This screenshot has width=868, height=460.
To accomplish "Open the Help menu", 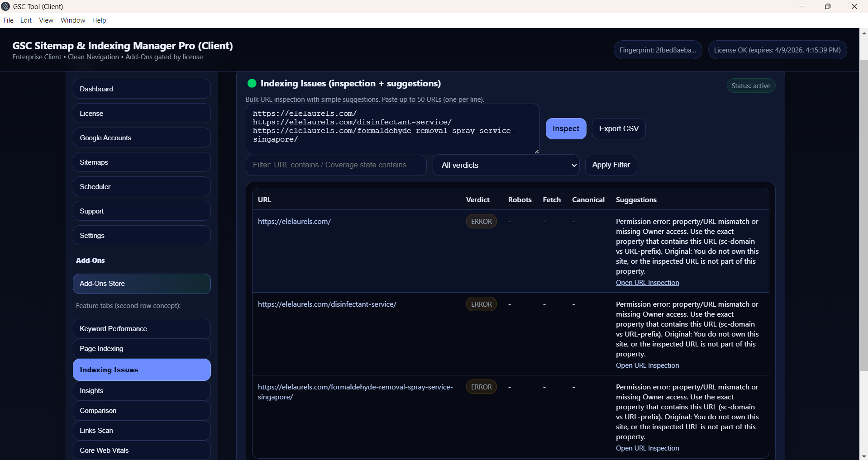I will pyautogui.click(x=99, y=20).
